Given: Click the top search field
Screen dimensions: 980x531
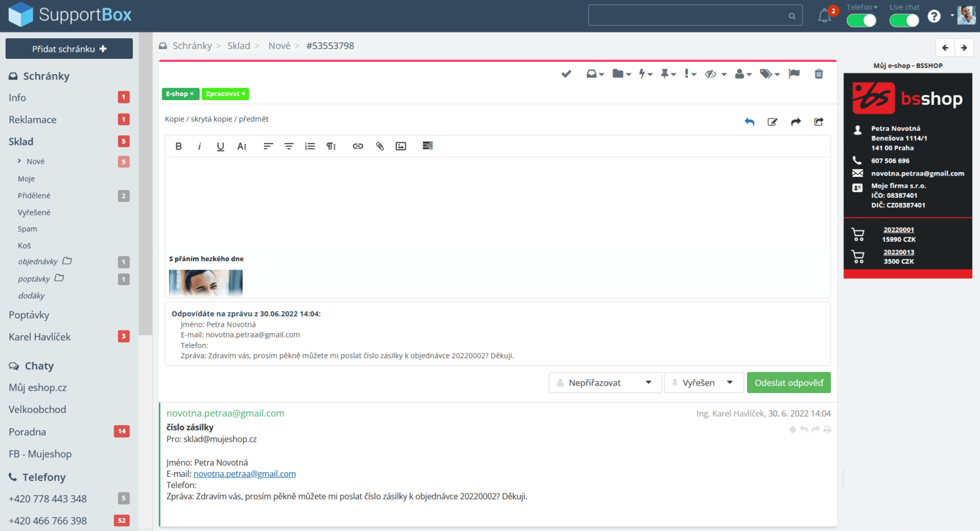Looking at the screenshot, I should pos(689,16).
